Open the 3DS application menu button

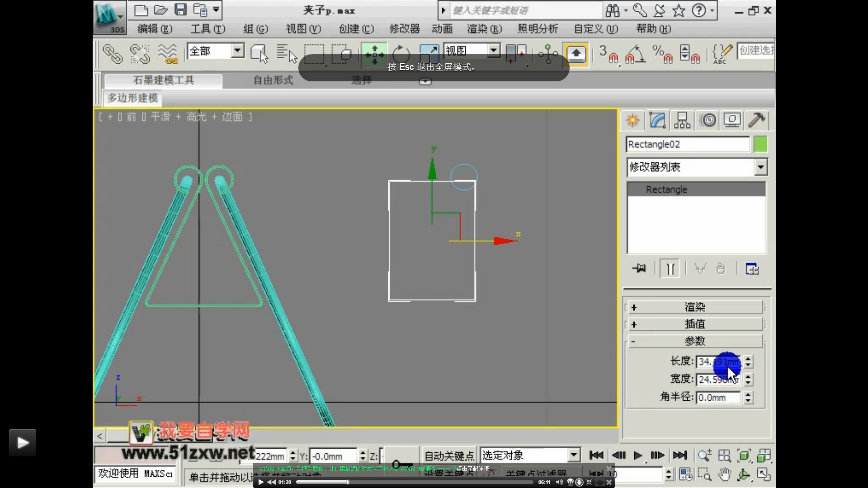pos(109,18)
